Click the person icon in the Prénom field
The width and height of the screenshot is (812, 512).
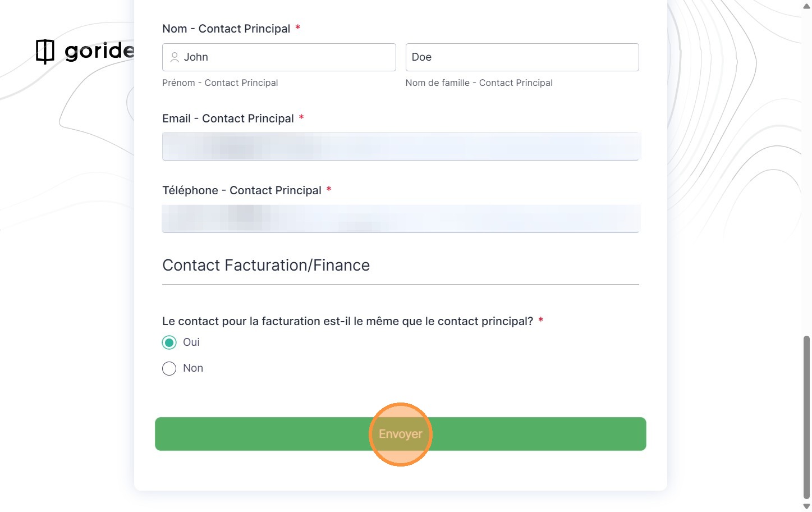(x=175, y=57)
